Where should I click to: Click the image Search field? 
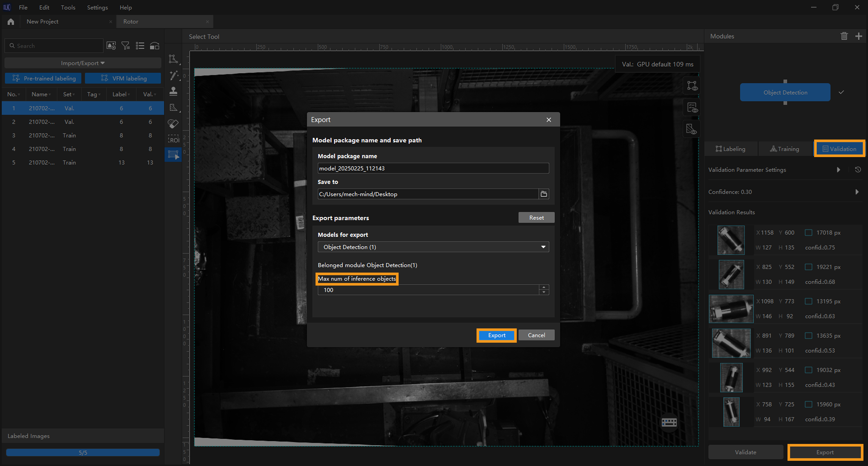pos(54,46)
